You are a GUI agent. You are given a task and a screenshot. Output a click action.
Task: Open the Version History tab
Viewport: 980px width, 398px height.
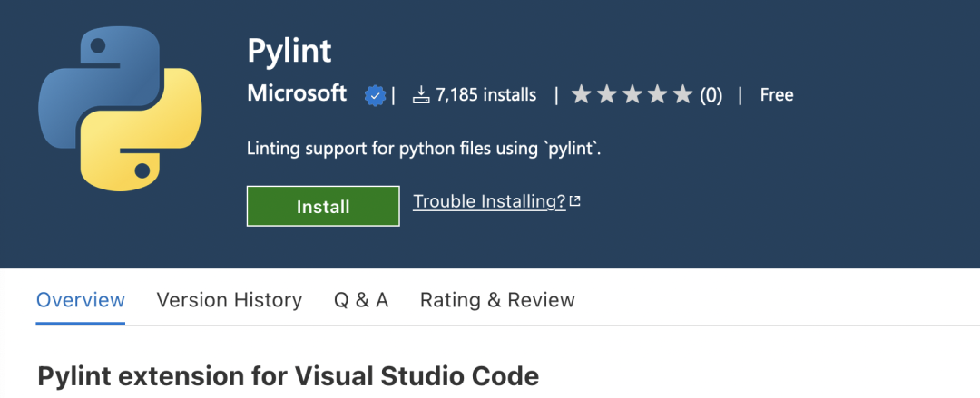[x=230, y=300]
